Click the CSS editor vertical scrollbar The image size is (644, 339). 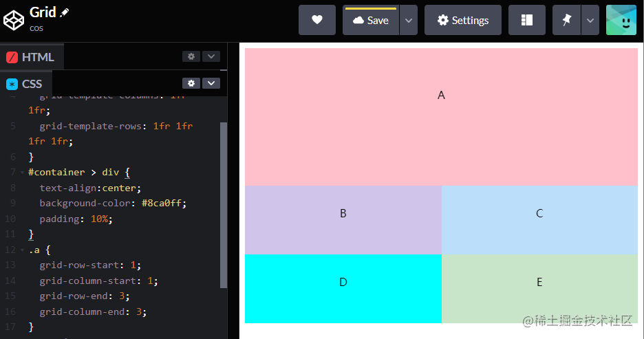click(223, 205)
